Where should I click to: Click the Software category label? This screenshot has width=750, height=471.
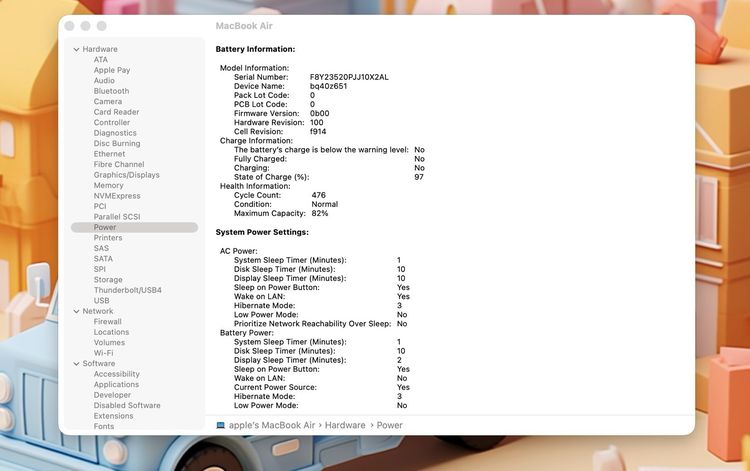99,364
